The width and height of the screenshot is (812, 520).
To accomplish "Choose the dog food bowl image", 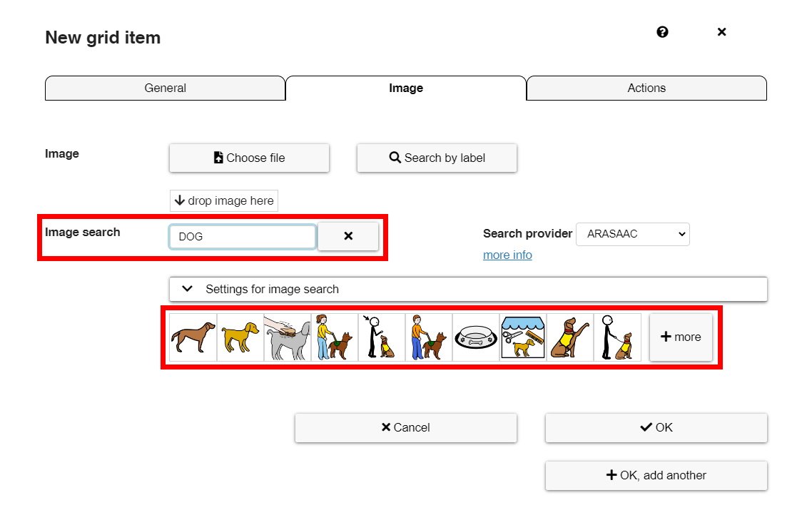I will 476,337.
